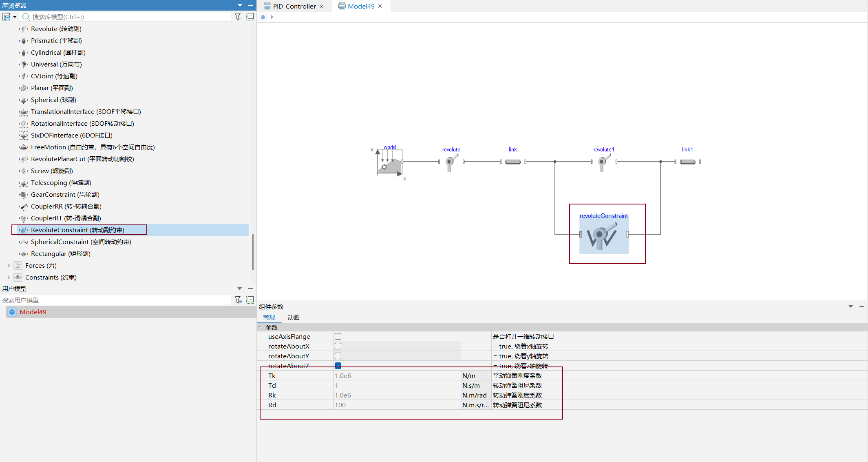868x462 pixels.
Task: Click the user model filter icon
Action: tap(239, 300)
